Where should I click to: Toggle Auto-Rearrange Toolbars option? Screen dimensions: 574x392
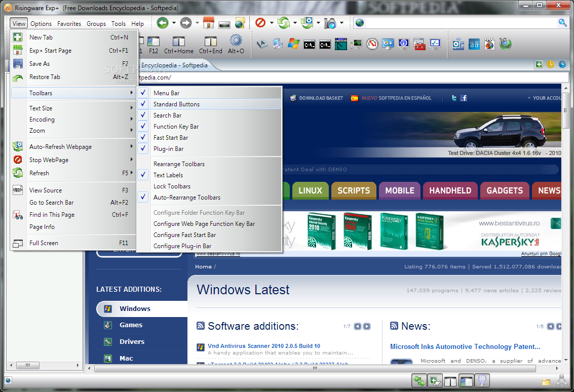(x=209, y=198)
